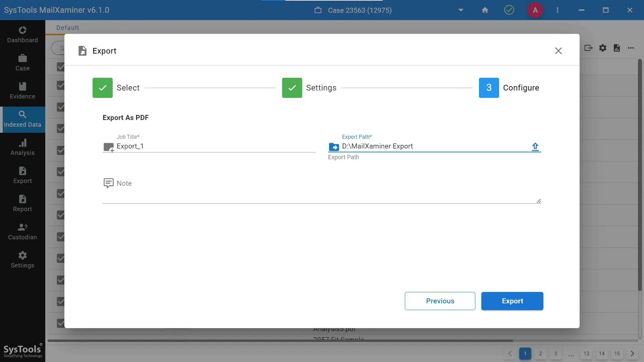
Task: Click the next page arrow
Action: (632, 354)
